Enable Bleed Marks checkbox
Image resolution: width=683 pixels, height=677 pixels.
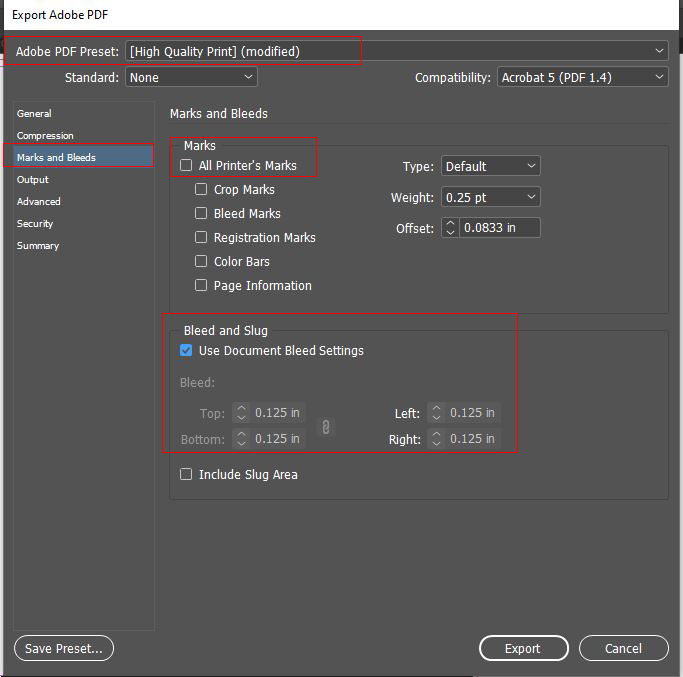coord(201,213)
